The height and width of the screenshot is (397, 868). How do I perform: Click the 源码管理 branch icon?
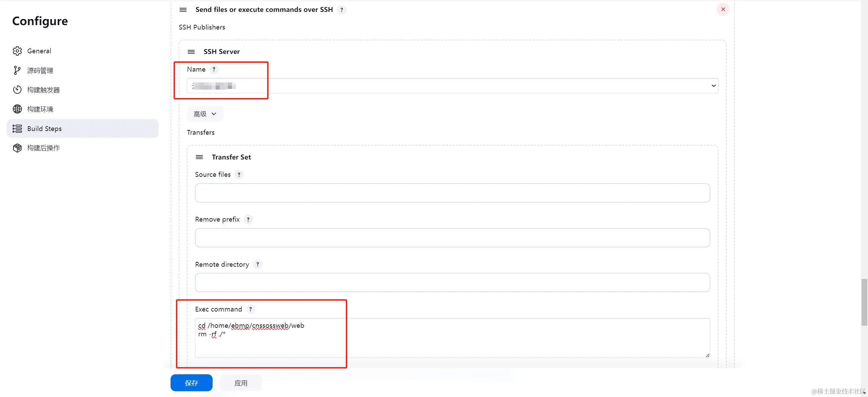tap(17, 70)
